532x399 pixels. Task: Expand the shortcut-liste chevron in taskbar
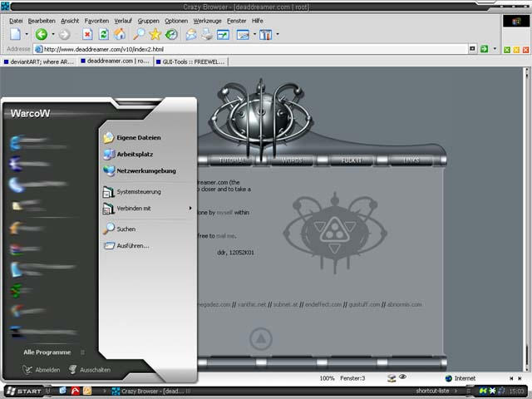456,392
